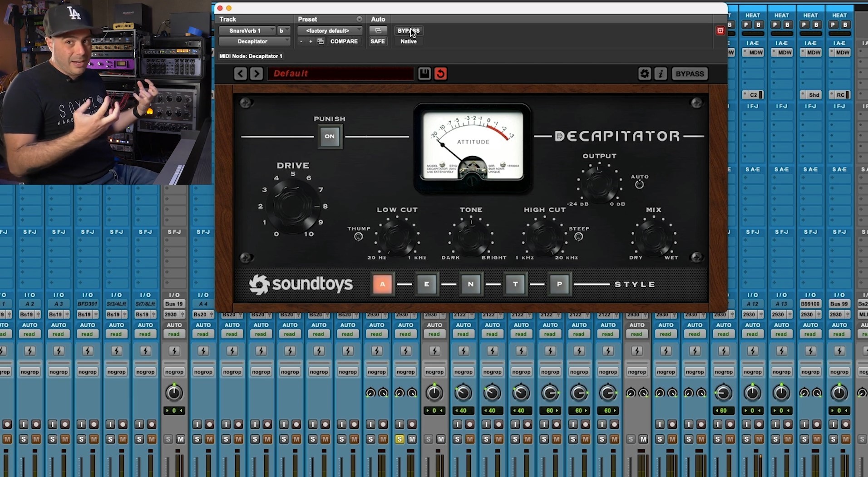This screenshot has height=477, width=868.
Task: Open the plugin info 'i' icon
Action: pos(661,74)
